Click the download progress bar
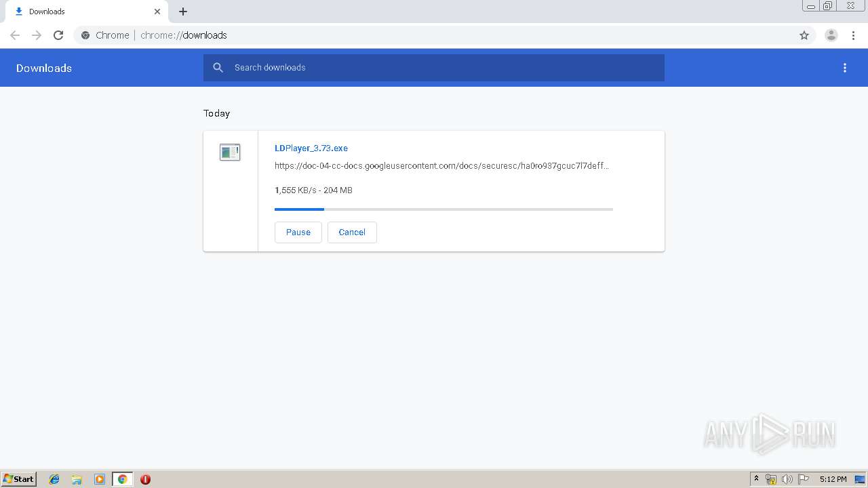The image size is (868, 488). coord(443,209)
